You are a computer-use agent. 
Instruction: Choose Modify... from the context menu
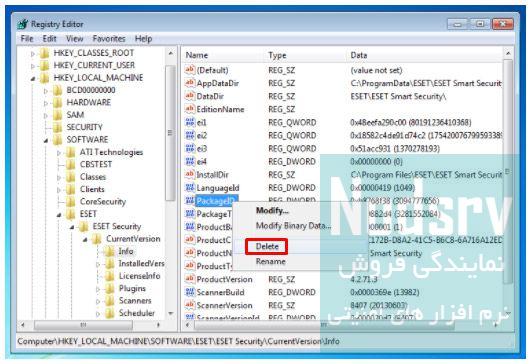[272, 211]
